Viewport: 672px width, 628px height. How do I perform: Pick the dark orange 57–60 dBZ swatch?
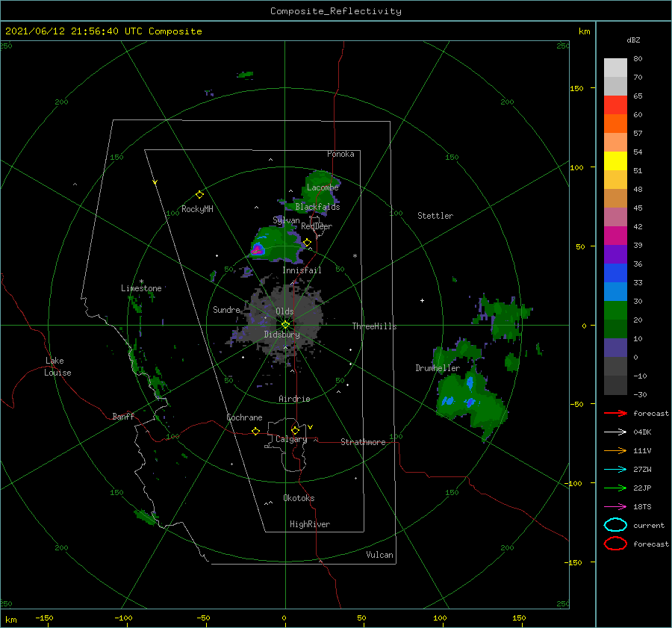(x=615, y=124)
